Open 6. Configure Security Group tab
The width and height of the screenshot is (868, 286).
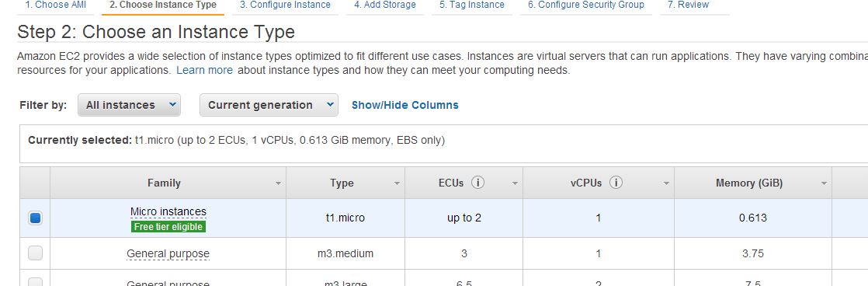point(585,5)
